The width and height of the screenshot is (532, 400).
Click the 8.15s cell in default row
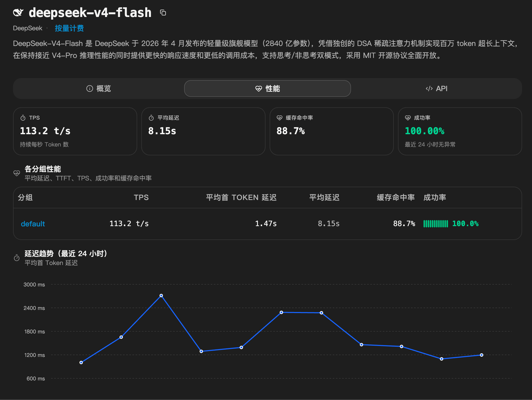[329, 223]
